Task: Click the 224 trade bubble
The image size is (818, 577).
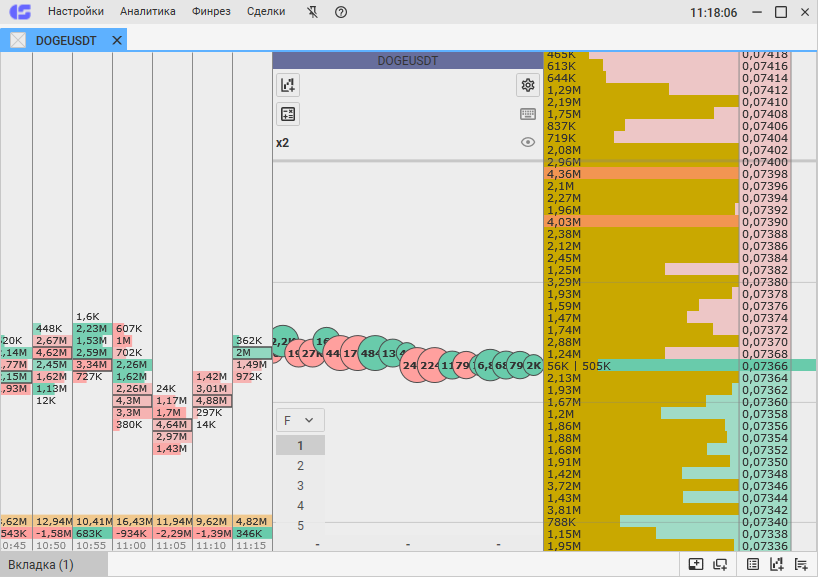Action: (434, 365)
